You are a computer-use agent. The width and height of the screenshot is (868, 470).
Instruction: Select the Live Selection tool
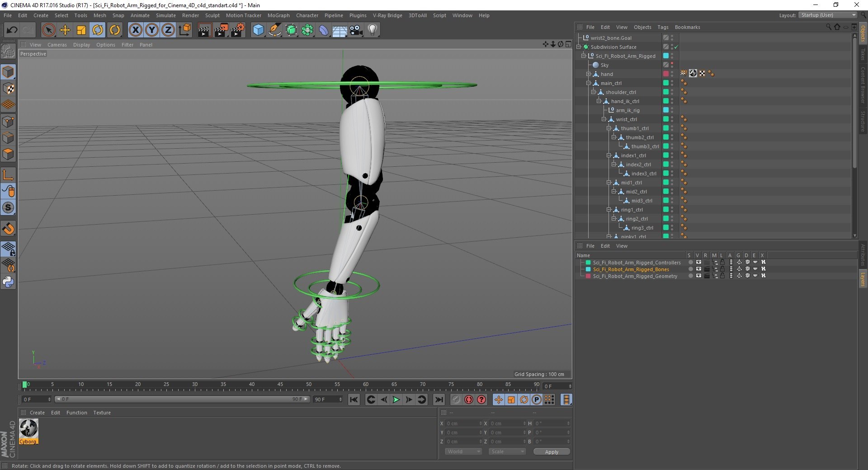pos(48,30)
